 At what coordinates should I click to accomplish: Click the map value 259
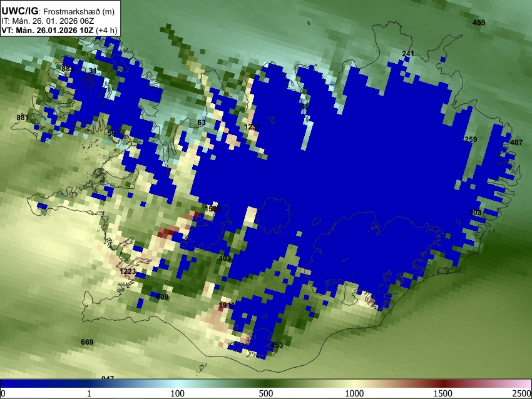pyautogui.click(x=471, y=139)
